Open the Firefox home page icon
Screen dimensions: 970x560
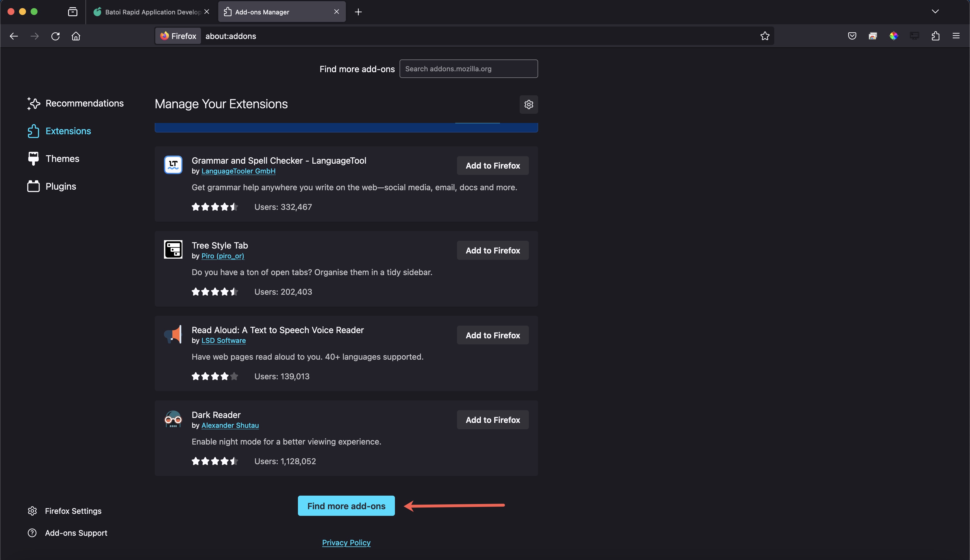click(76, 36)
